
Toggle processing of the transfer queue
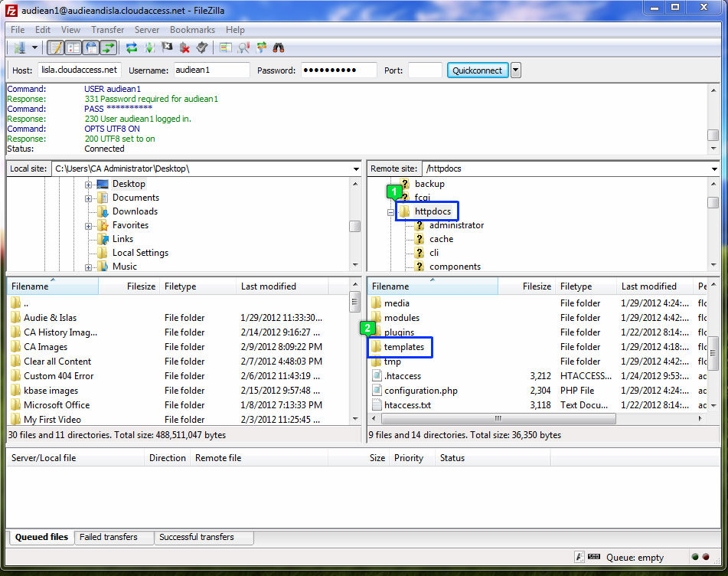click(149, 47)
